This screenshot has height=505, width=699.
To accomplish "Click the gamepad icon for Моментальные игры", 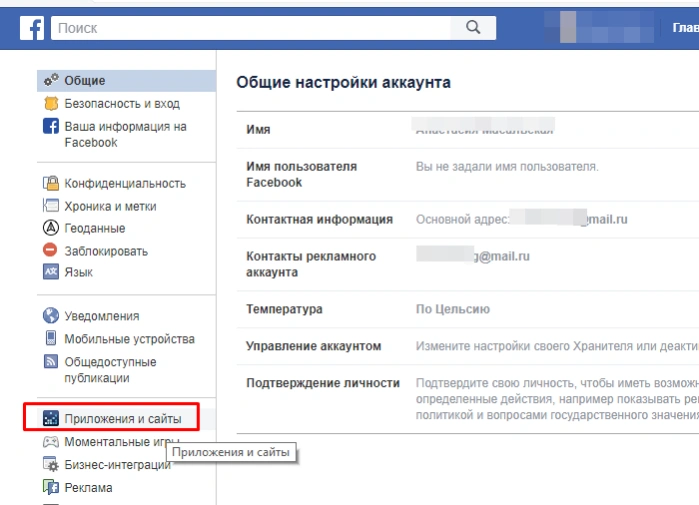I will [x=51, y=442].
